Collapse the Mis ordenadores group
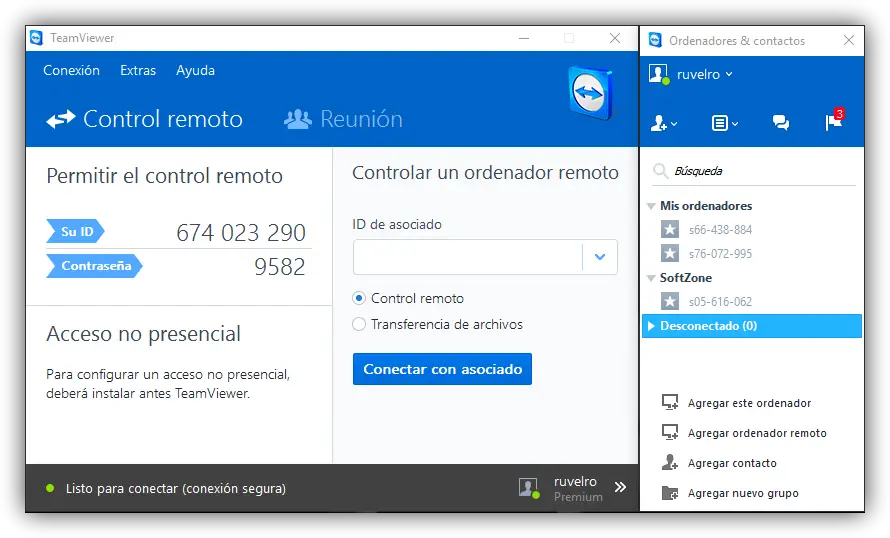 652,206
